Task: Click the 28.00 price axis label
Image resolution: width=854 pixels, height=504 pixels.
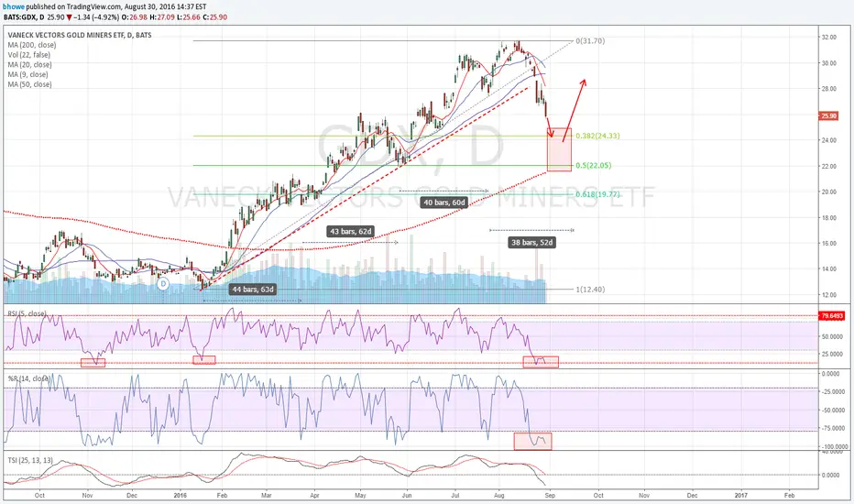Action: (829, 89)
